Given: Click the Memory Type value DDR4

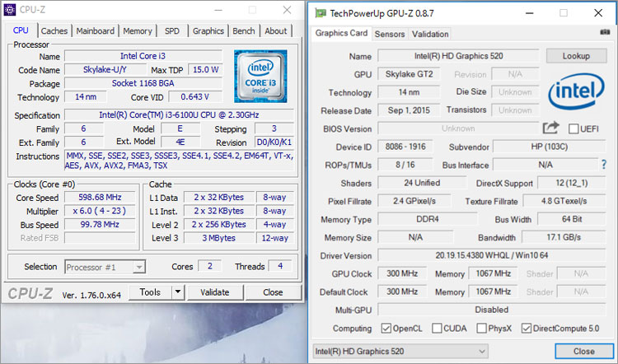Looking at the screenshot, I should pos(427,219).
